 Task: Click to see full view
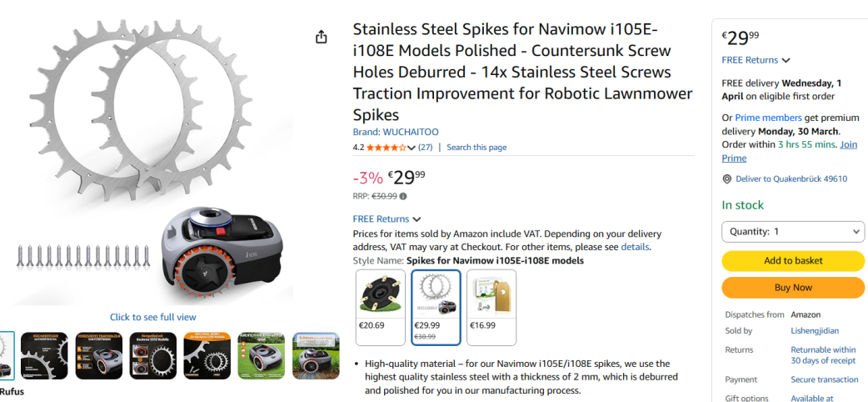153,317
